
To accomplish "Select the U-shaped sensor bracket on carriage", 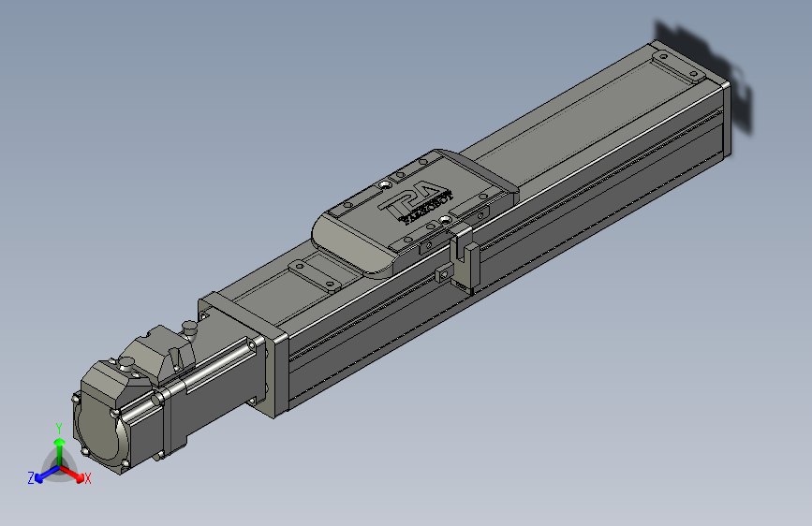I will tap(465, 263).
